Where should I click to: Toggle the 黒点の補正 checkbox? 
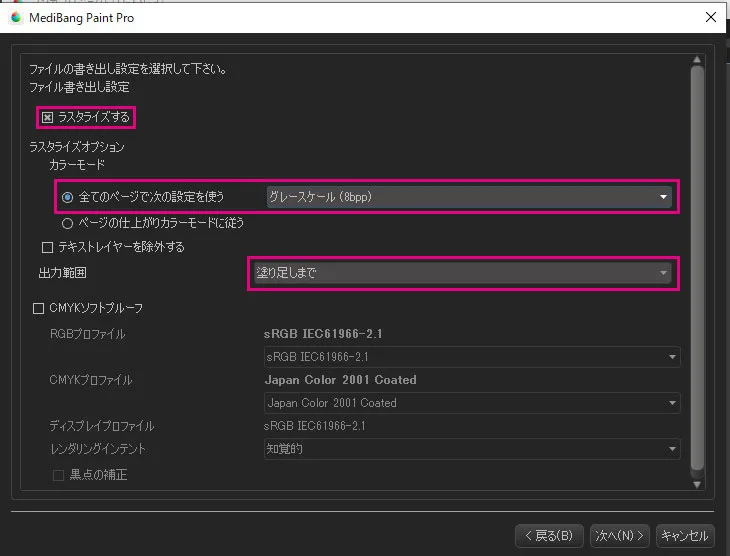(x=58, y=475)
